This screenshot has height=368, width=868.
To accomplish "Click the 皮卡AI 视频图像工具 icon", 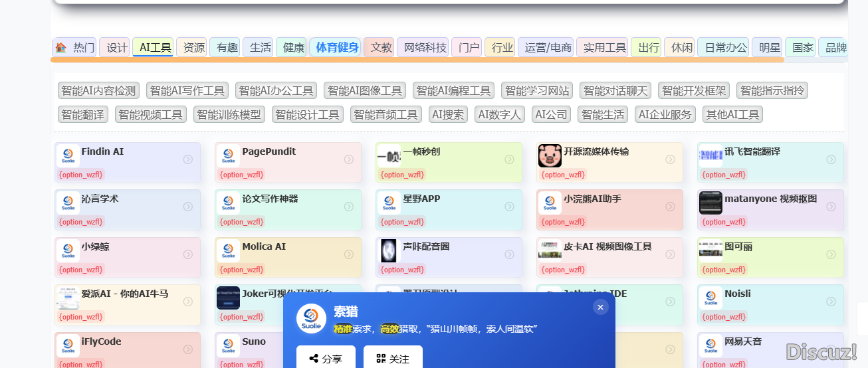I will 550,250.
